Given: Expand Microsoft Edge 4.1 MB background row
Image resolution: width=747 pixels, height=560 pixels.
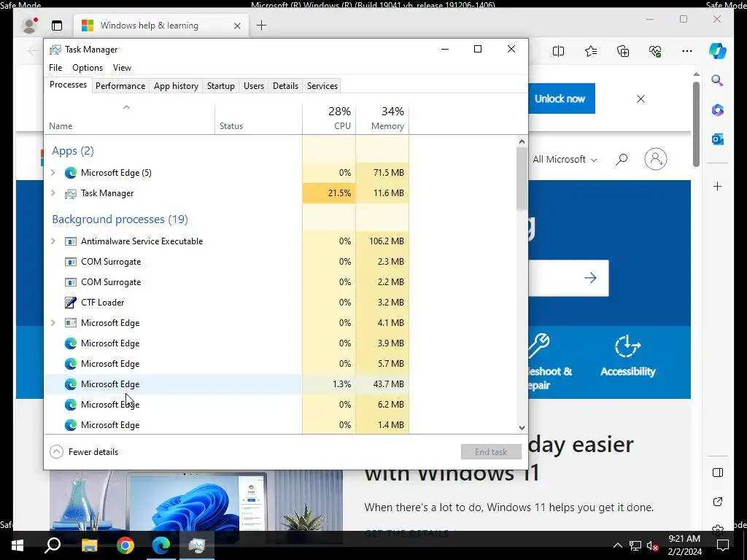Looking at the screenshot, I should click(x=53, y=323).
